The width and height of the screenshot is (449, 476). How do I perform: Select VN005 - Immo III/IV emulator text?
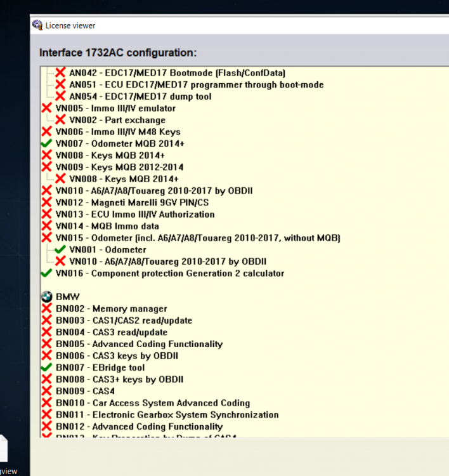[115, 109]
